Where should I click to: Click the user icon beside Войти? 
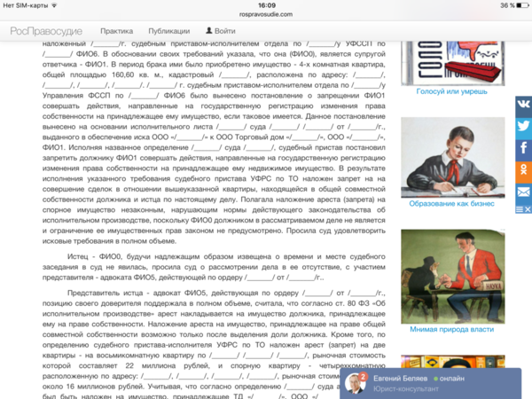pos(209,30)
